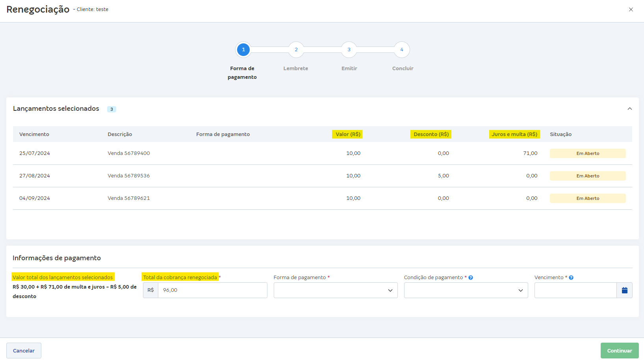Open the Condição de pagamento dropdown
The height and width of the screenshot is (360, 644).
pyautogui.click(x=466, y=290)
